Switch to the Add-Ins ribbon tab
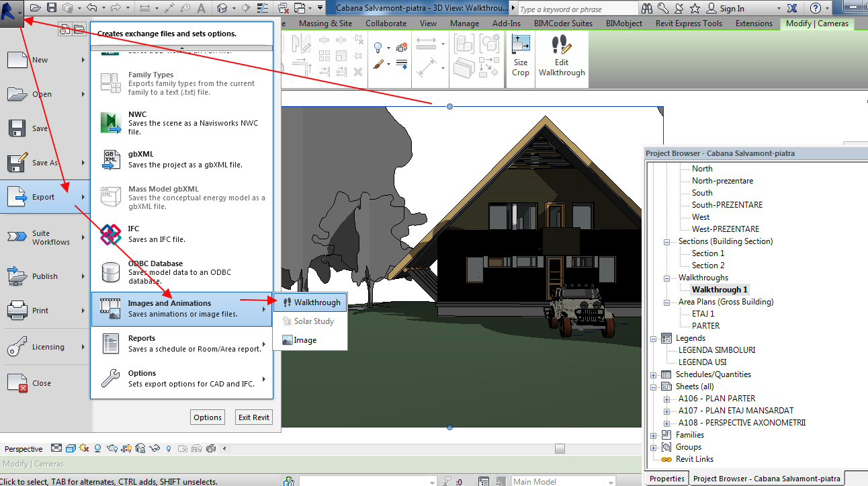 pyautogui.click(x=507, y=24)
